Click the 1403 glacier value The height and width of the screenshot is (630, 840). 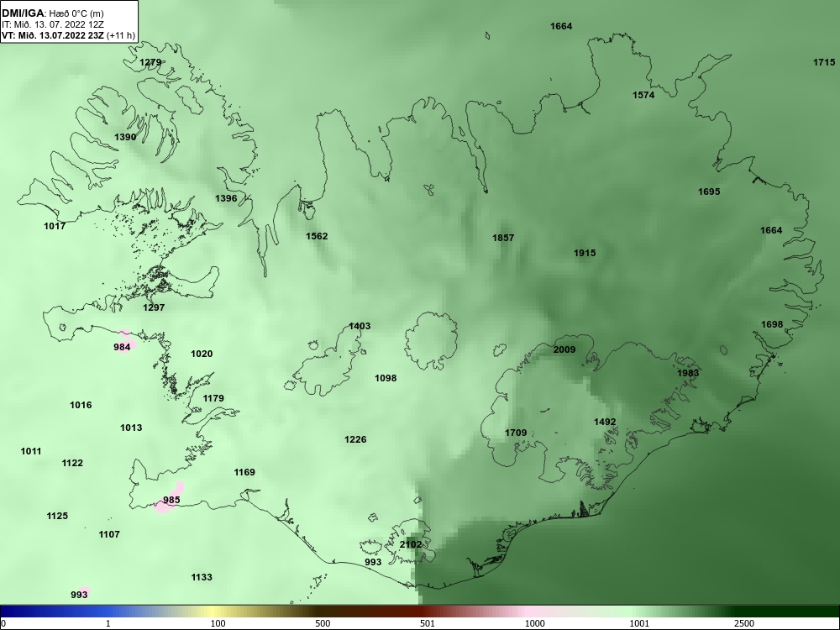pyautogui.click(x=360, y=326)
